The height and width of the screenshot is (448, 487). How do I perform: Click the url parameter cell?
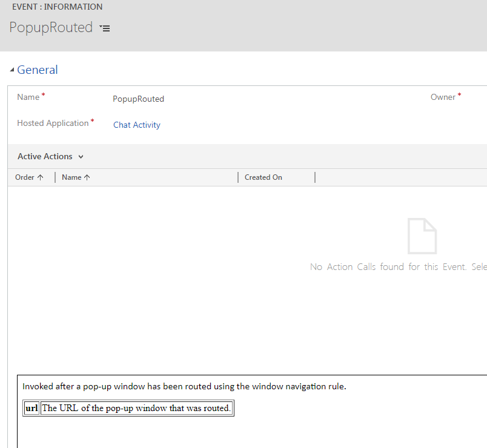31,408
